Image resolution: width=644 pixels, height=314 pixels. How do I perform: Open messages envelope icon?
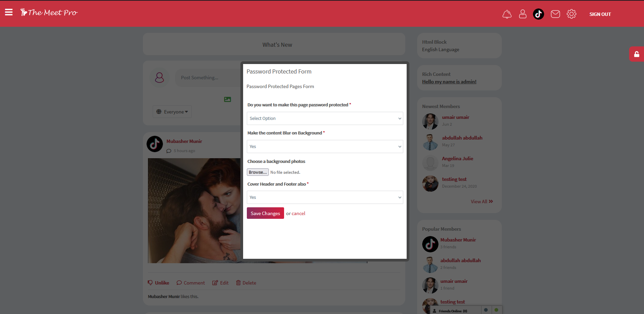(x=555, y=14)
